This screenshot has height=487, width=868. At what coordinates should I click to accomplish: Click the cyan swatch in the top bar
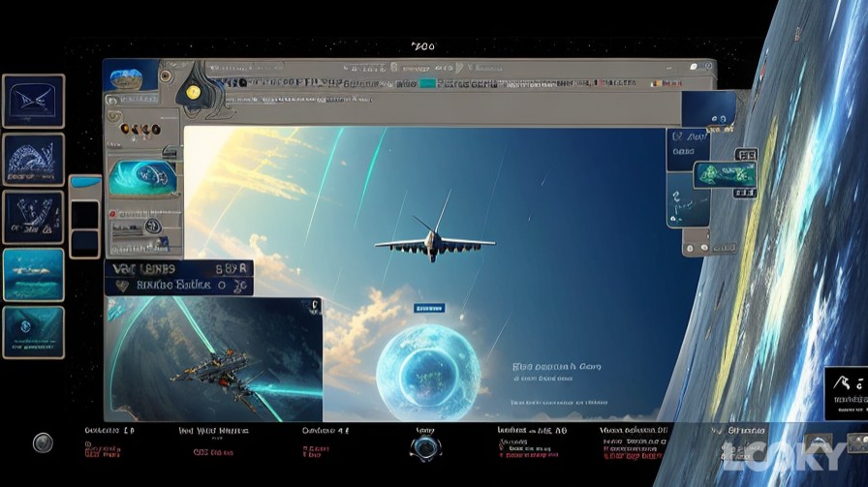click(x=427, y=84)
